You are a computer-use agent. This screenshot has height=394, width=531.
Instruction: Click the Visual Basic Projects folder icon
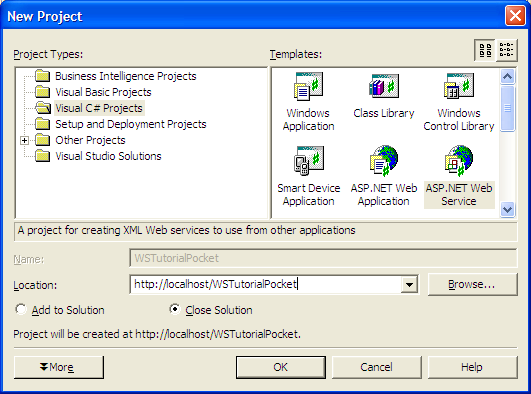coord(43,92)
